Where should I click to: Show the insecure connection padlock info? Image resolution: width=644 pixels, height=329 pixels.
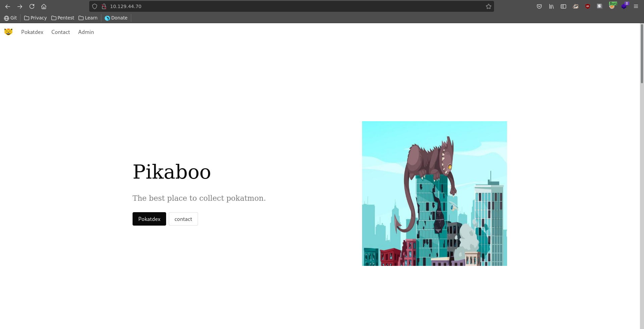pos(104,6)
